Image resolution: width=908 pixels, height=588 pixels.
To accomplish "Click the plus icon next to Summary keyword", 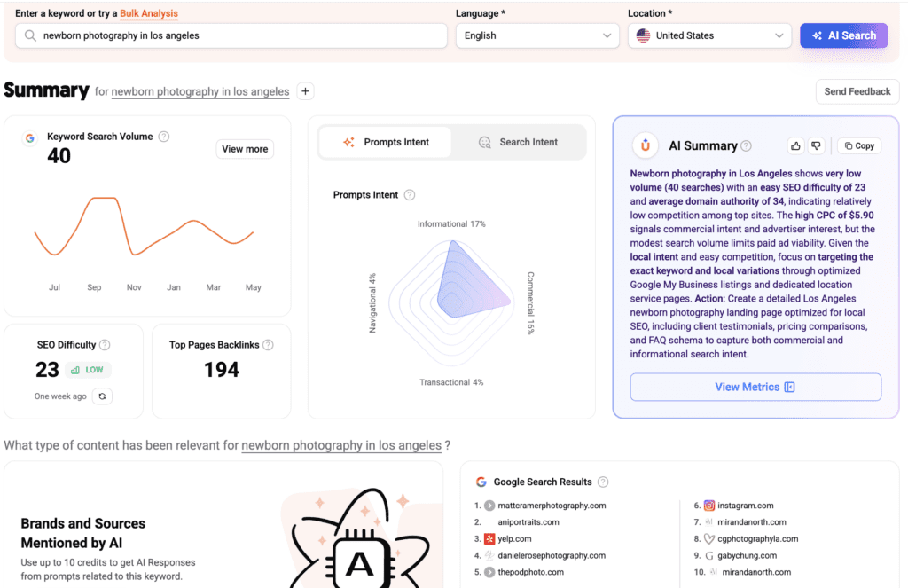I will coord(305,91).
